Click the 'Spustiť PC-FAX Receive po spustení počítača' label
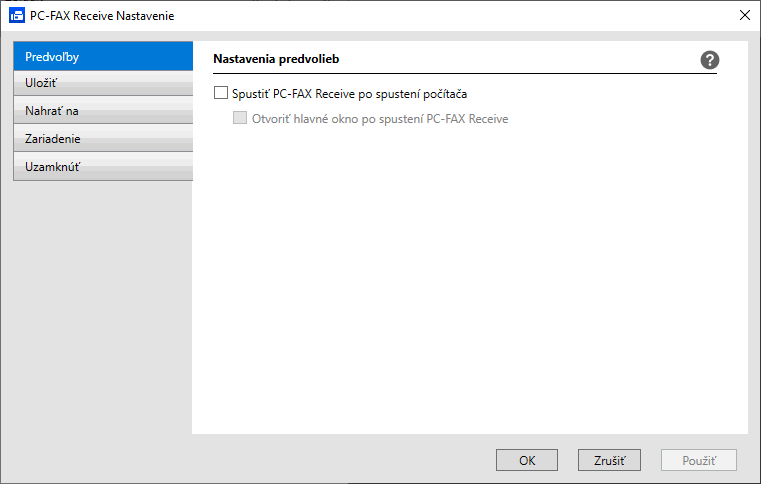 pos(349,94)
